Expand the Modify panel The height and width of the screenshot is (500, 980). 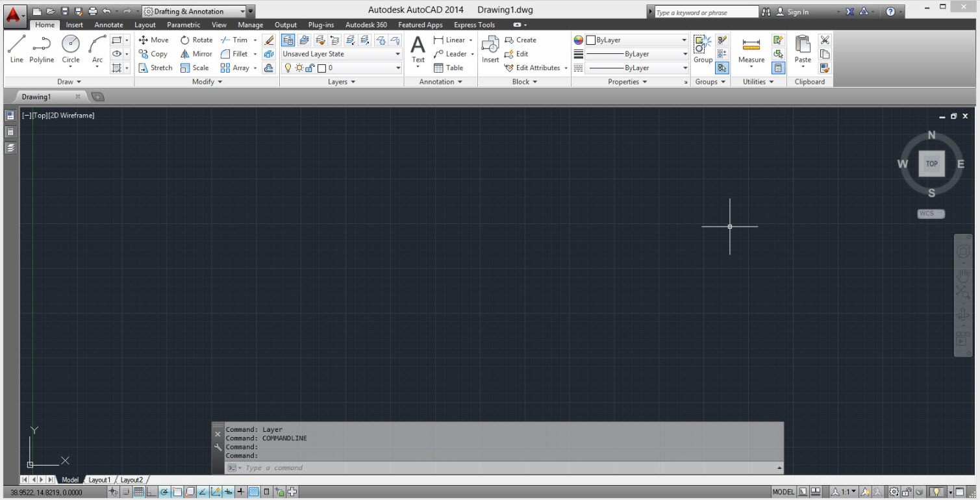[x=207, y=82]
